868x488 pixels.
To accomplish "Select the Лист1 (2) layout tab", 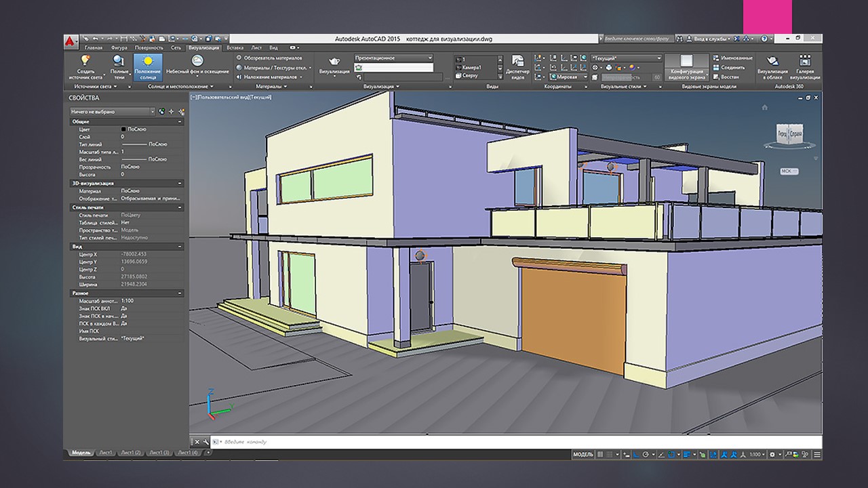I will point(129,452).
